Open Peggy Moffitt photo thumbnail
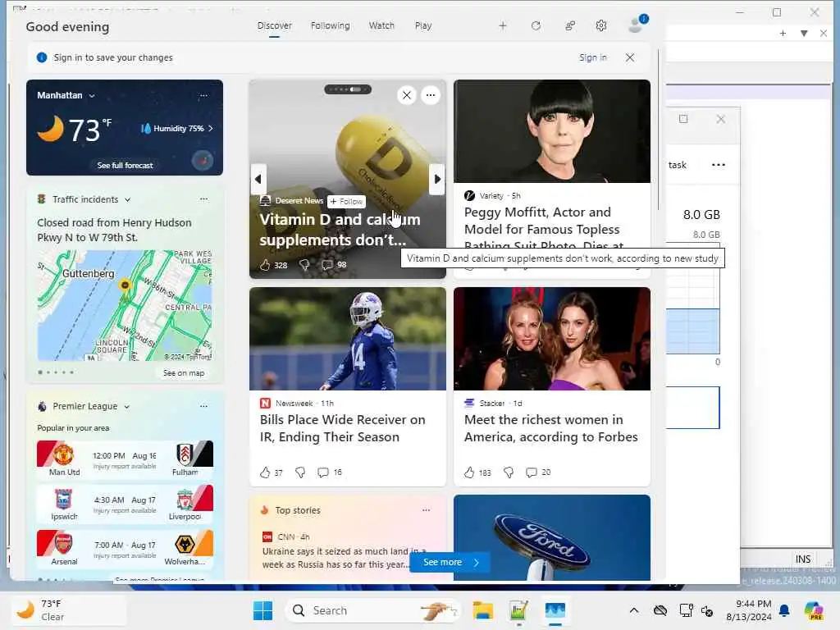The width and height of the screenshot is (840, 630). [x=552, y=131]
